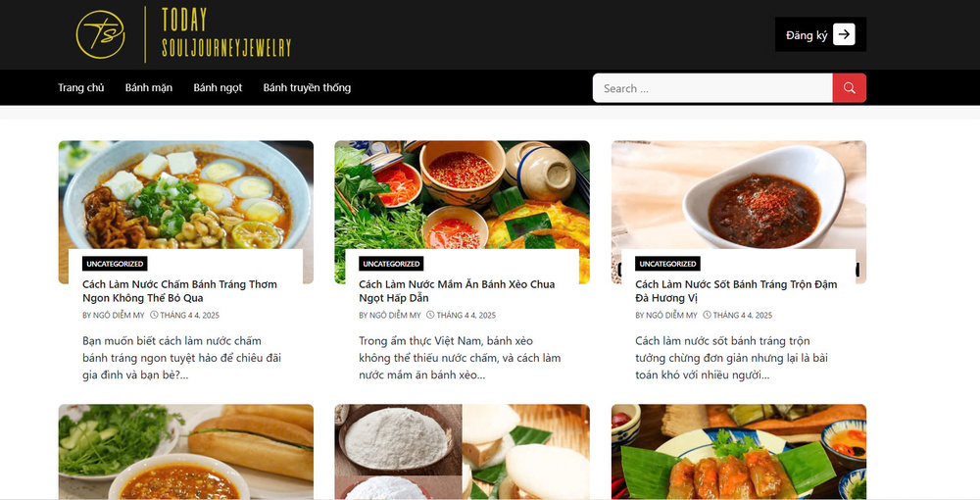This screenshot has height=500, width=980.
Task: Click Uncategorized tag on first article
Action: tap(115, 264)
